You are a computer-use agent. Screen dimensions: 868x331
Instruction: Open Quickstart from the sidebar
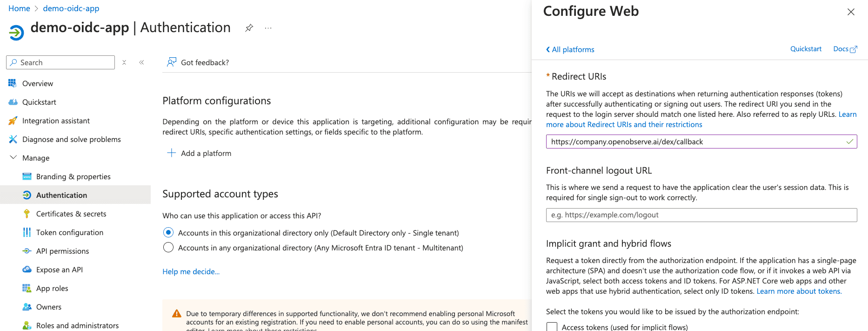(38, 102)
